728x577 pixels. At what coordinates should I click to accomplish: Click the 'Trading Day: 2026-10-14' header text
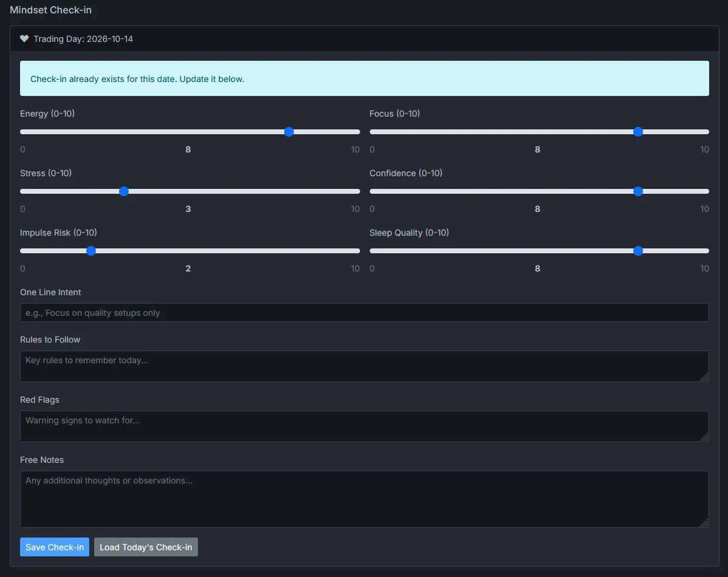tap(83, 39)
